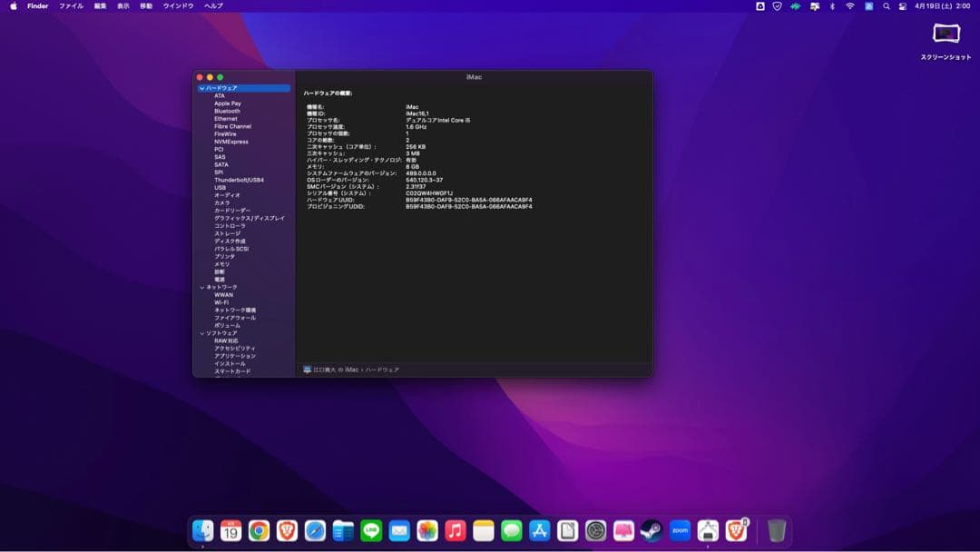Collapse the ハードウェア section in the sidebar
This screenshot has height=552, width=980.
pos(201,88)
